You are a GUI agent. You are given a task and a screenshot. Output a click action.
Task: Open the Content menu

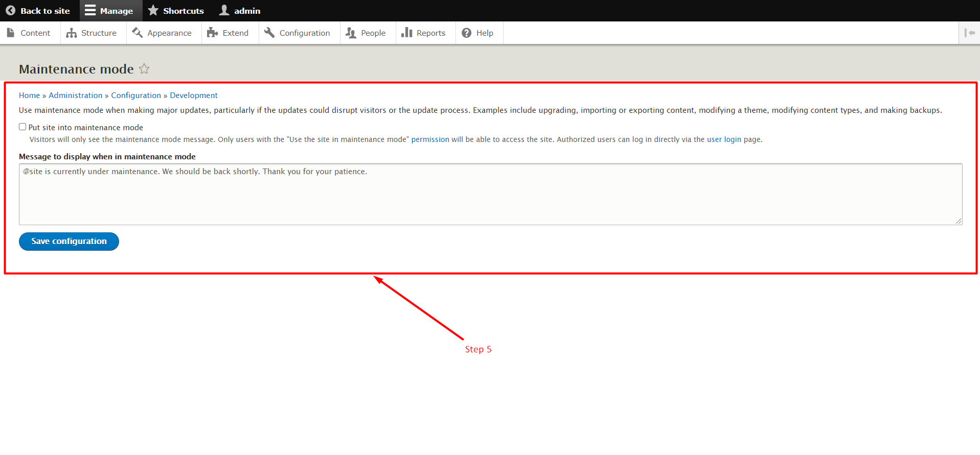click(29, 33)
